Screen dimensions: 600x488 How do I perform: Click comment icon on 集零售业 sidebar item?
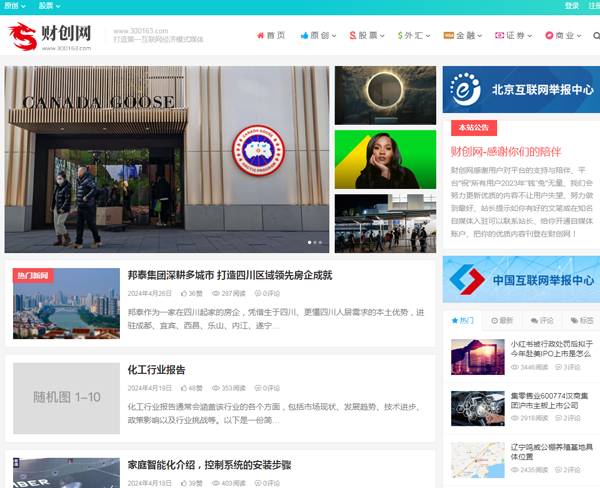[559, 418]
